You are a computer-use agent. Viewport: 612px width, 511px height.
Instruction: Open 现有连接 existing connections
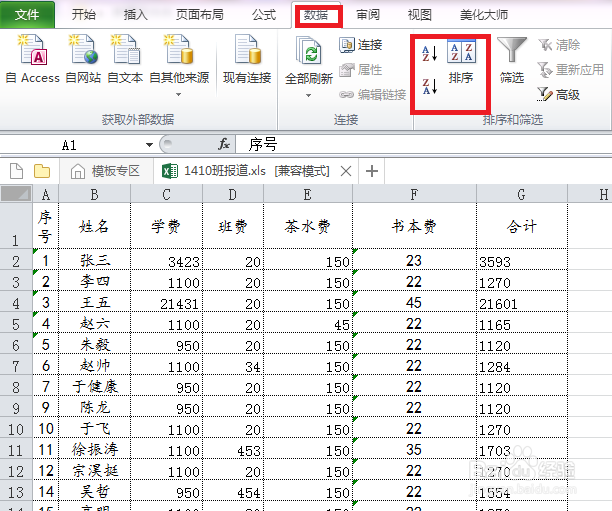(247, 59)
